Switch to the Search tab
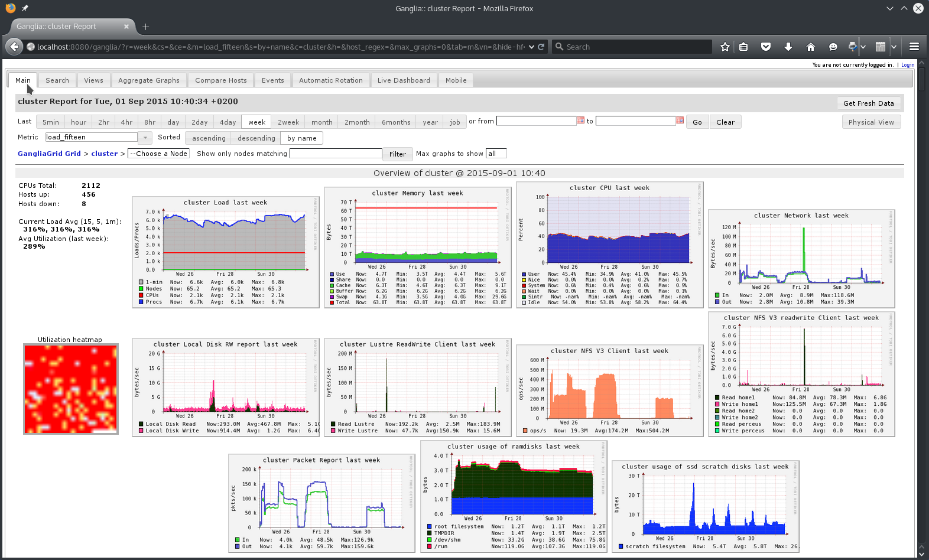The height and width of the screenshot is (560, 929). 57,80
